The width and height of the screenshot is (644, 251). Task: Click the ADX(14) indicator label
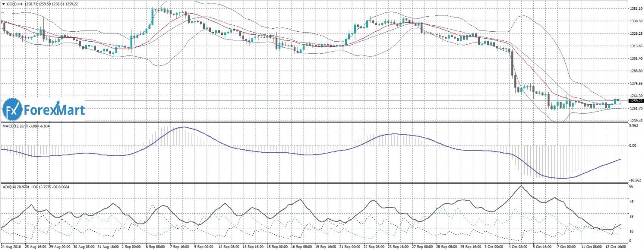click(10, 187)
